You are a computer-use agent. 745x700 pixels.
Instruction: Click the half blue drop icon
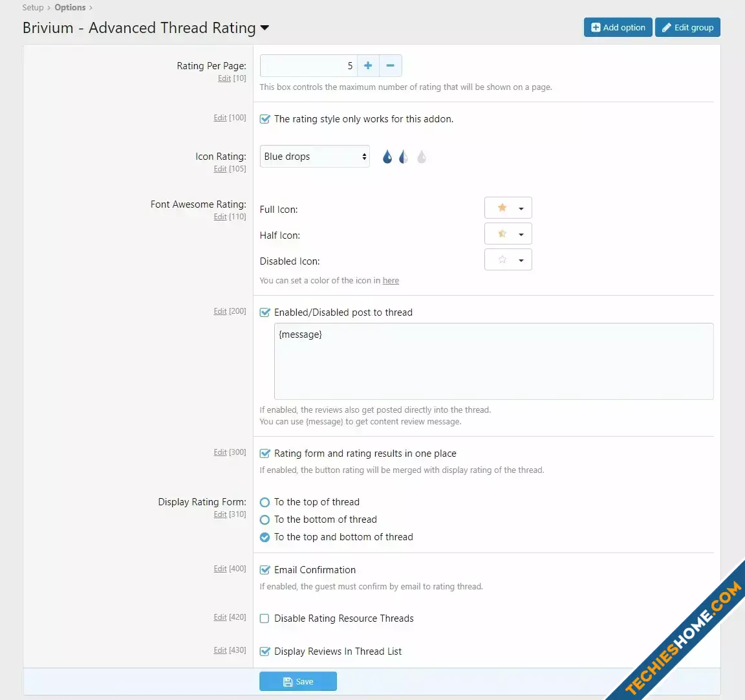click(x=404, y=157)
